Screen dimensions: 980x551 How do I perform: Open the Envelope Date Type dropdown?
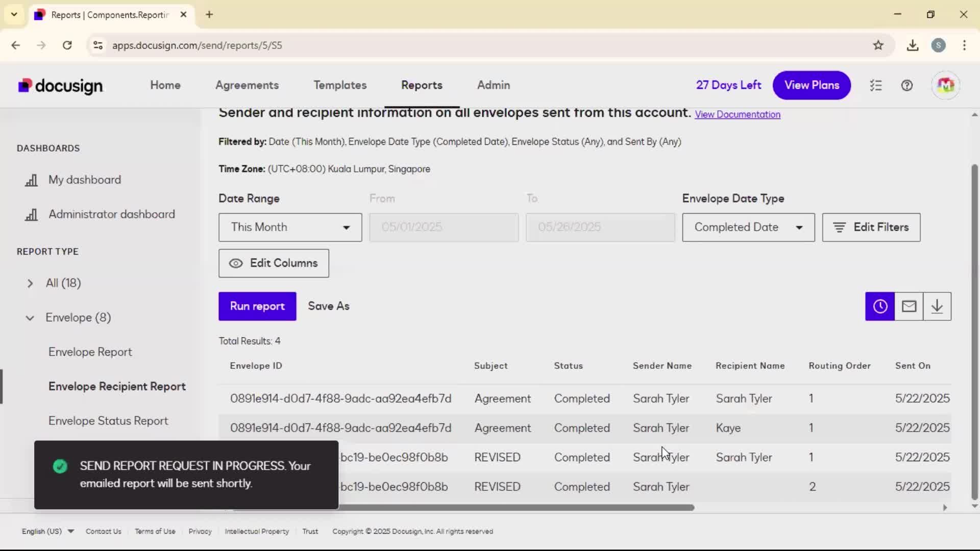[x=748, y=228]
